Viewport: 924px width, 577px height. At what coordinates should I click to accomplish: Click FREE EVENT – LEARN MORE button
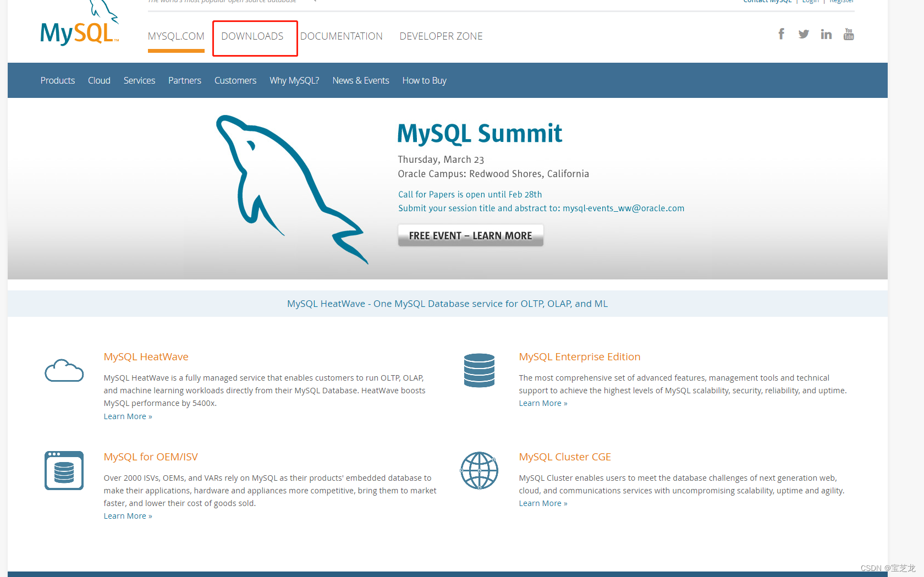[x=470, y=235]
